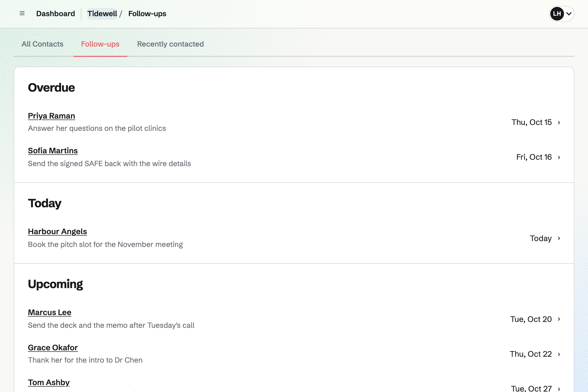Click 'Answer her questions on the pilot clinics'

[97, 128]
